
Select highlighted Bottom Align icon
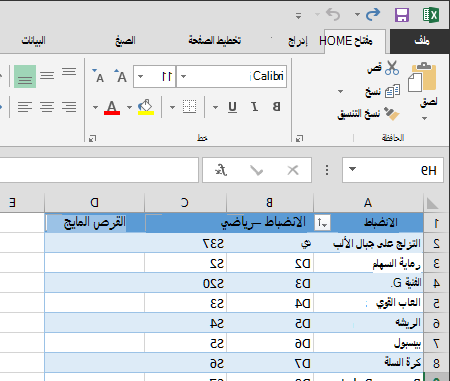click(x=25, y=77)
